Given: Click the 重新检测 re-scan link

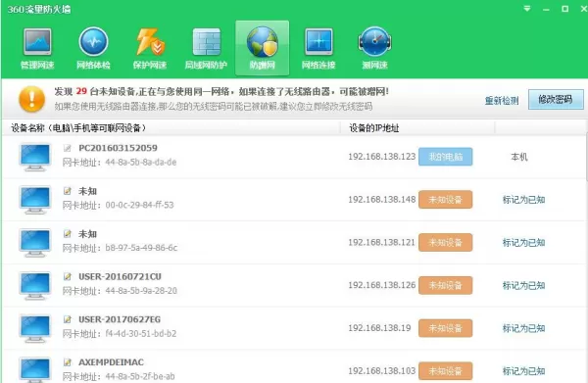Looking at the screenshot, I should (502, 101).
